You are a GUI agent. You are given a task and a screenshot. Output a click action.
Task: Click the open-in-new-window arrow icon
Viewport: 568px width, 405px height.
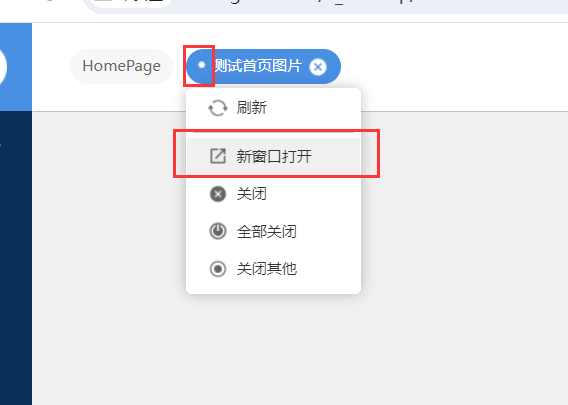pyautogui.click(x=218, y=156)
